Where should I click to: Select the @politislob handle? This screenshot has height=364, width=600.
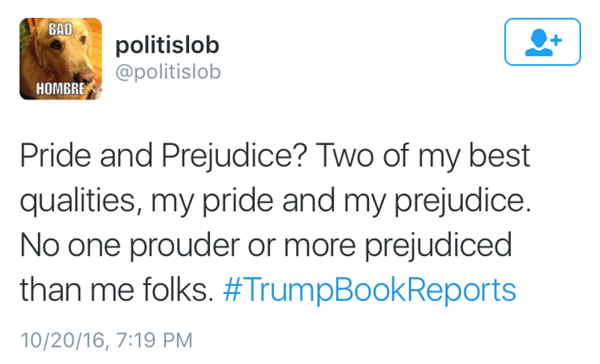click(168, 72)
